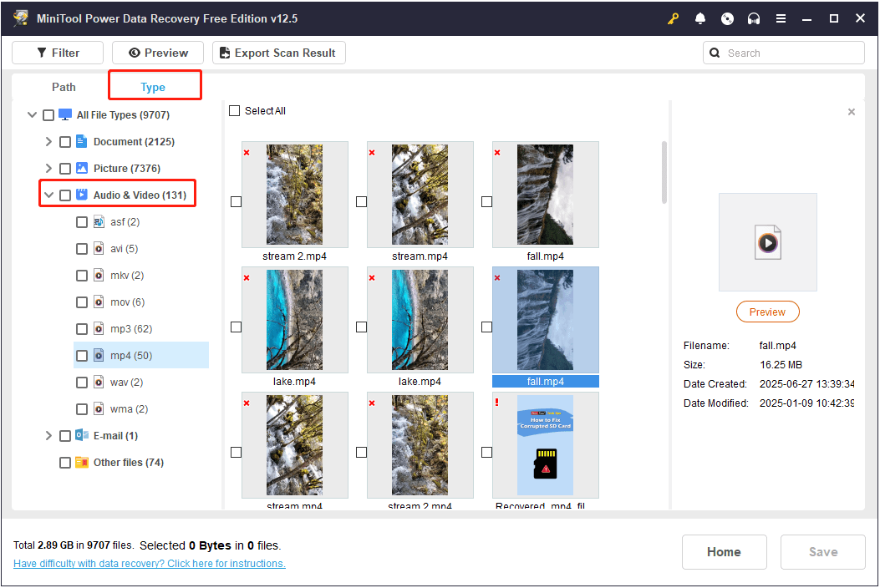Tick the Audio & Video (131) checkbox

(65, 195)
